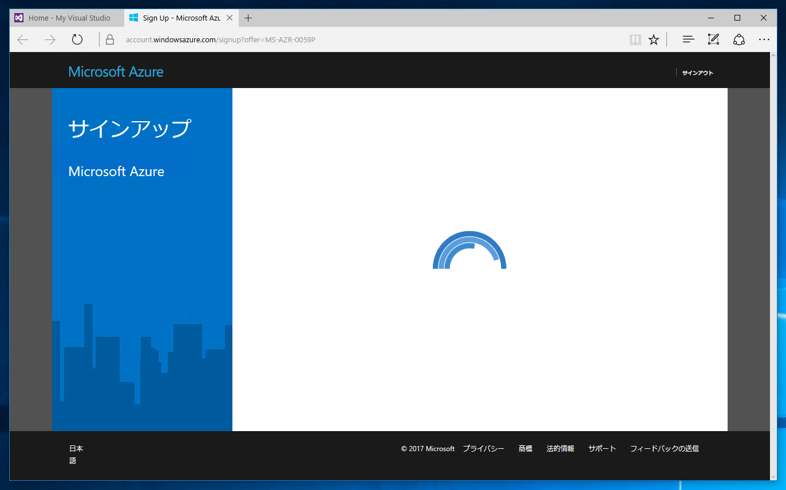Switch to Home - My Visual Studio tab
Screen dimensions: 786x490
tap(67, 18)
